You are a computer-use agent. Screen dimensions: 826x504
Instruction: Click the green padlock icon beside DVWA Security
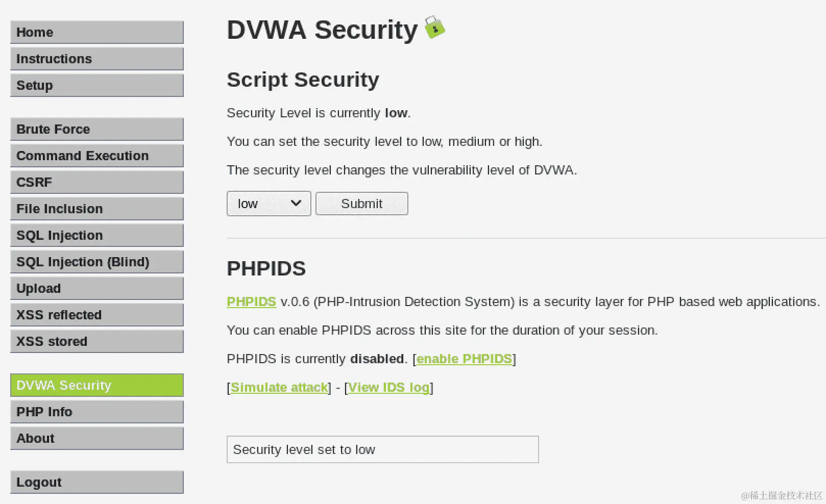(434, 27)
